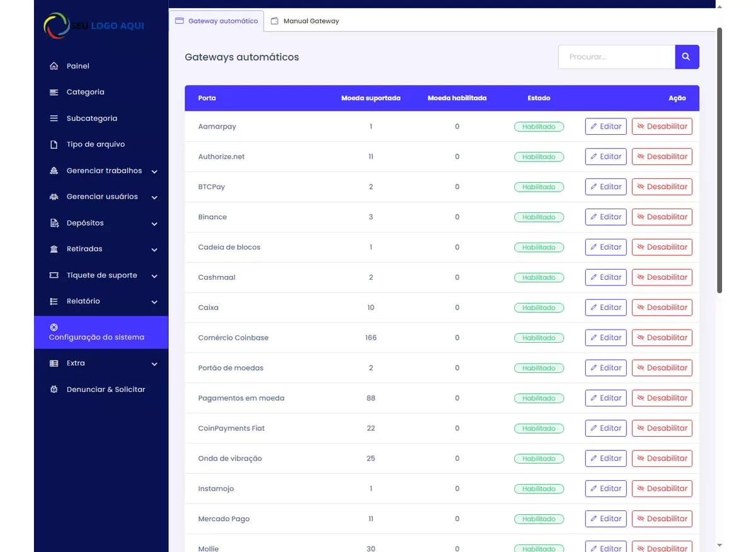Click the Configuração do sistema icon
Viewport: 756px width, 552px height.
click(x=54, y=327)
